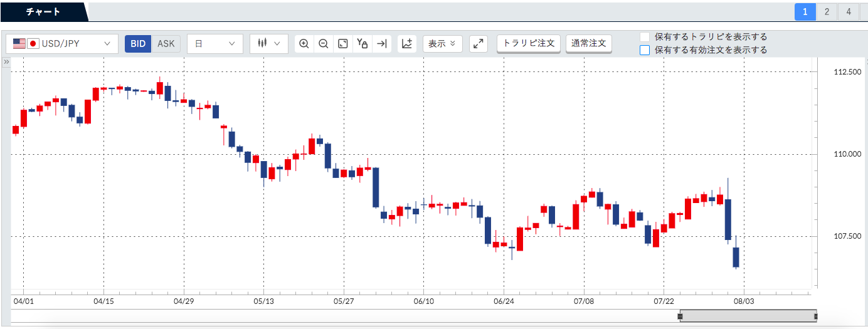Viewport: 868px width, 329px height.
Task: Click the 110.000 price axis label
Action: [x=847, y=154]
